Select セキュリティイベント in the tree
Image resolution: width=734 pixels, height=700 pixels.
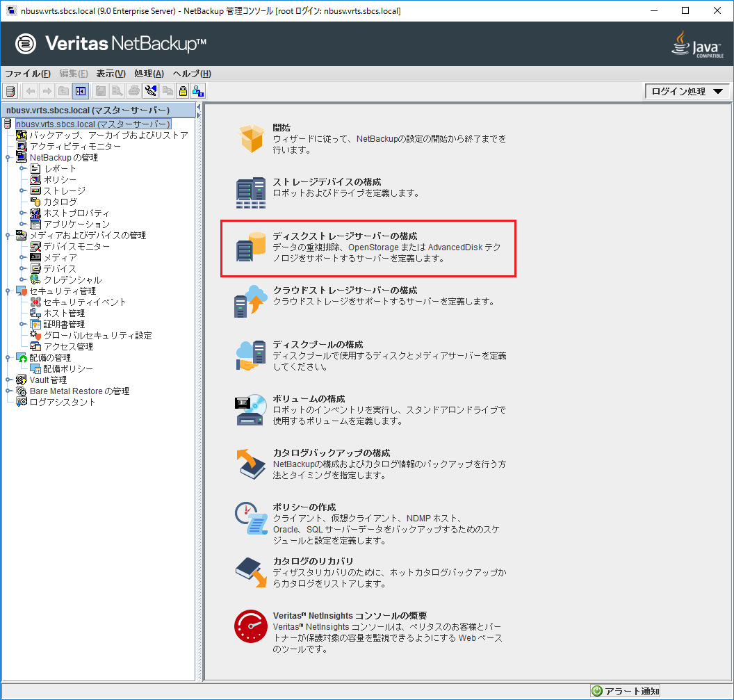tap(85, 302)
